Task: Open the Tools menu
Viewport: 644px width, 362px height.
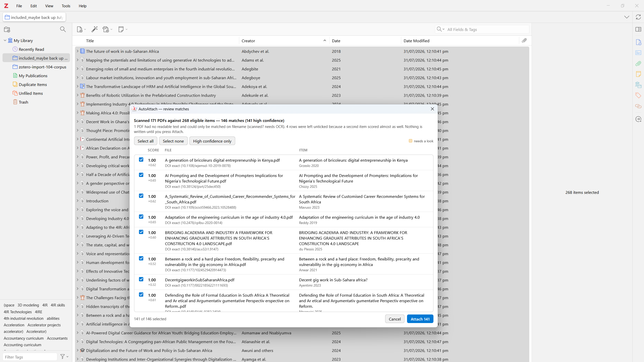Action: (x=66, y=6)
